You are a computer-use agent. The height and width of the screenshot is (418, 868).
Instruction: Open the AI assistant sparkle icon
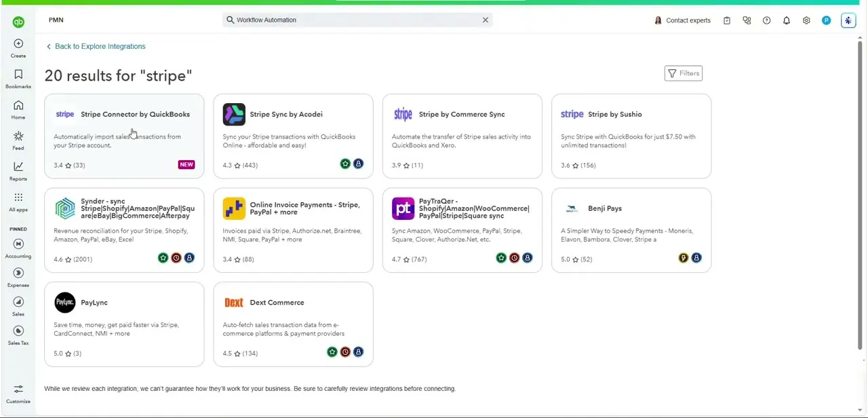[848, 20]
